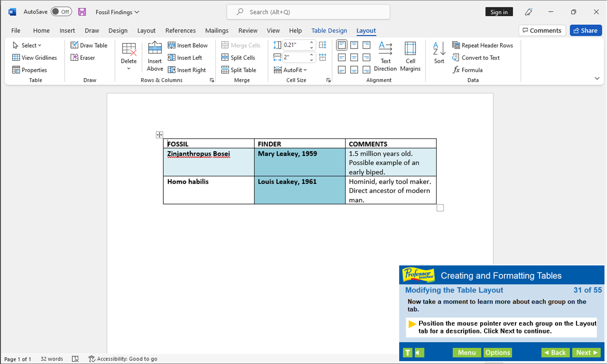Click Next in the tutorial panel

click(586, 352)
